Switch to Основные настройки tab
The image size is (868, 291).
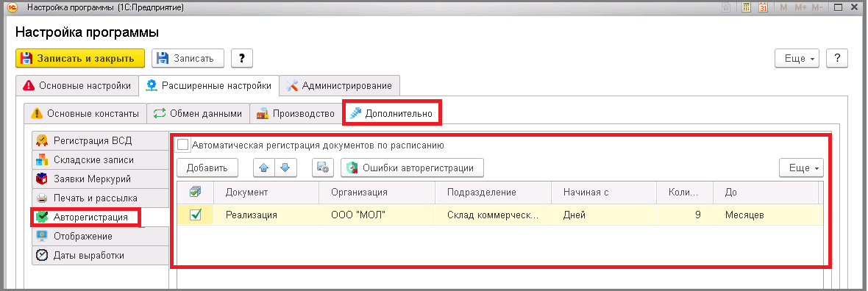point(77,86)
